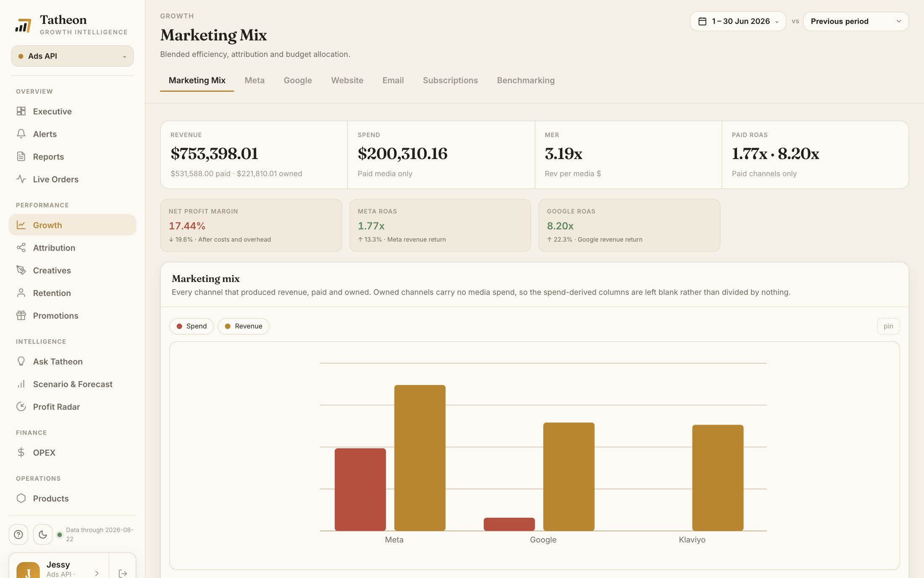Select the Promotions gift icon
The height and width of the screenshot is (578, 924).
pyautogui.click(x=21, y=315)
